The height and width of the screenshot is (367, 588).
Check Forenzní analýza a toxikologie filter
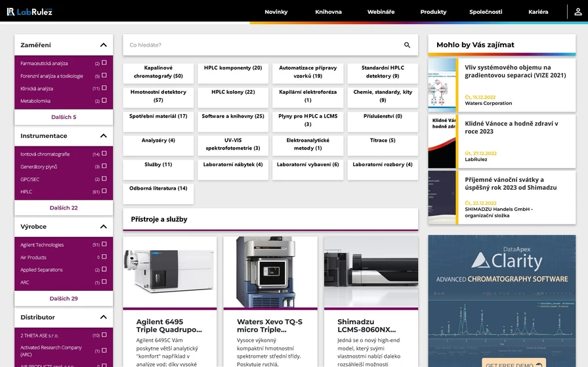pyautogui.click(x=104, y=76)
